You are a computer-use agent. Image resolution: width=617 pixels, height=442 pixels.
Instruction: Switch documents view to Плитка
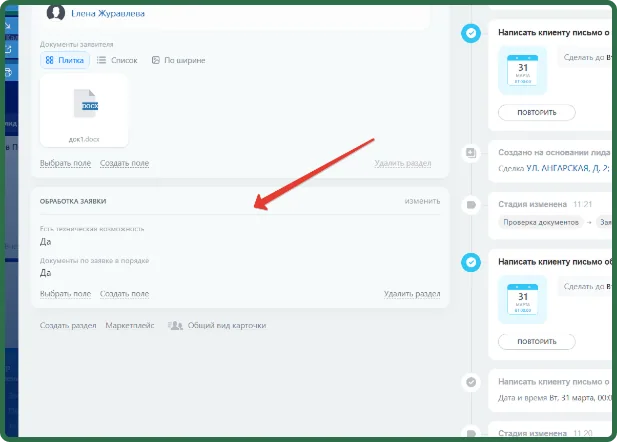(65, 60)
